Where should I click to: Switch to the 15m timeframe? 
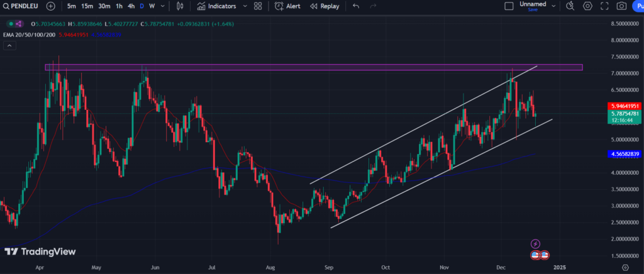(87, 6)
